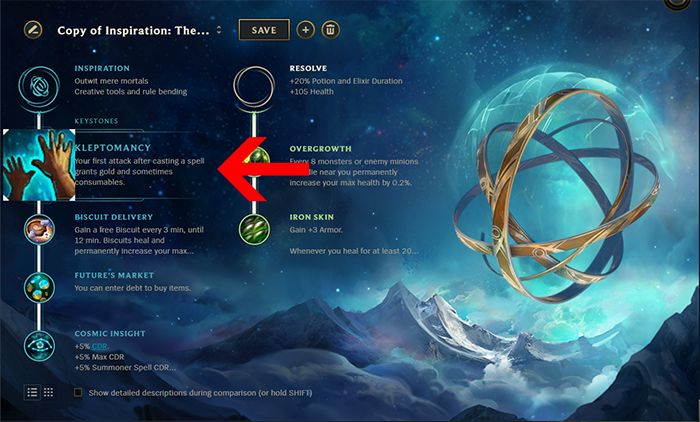700x422 pixels.
Task: Enable detailed descriptions during comparison checkbox
Action: point(78,393)
